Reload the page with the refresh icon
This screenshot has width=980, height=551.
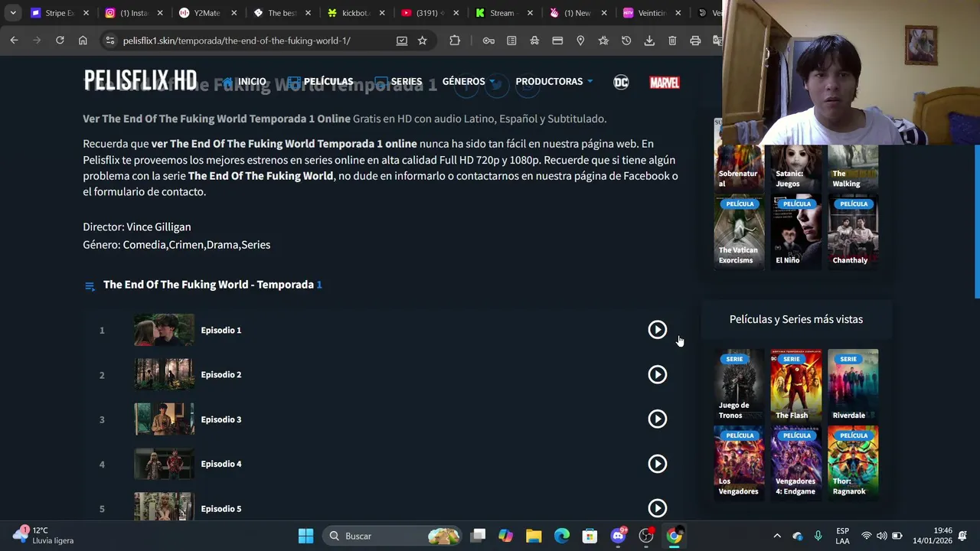pos(60,41)
